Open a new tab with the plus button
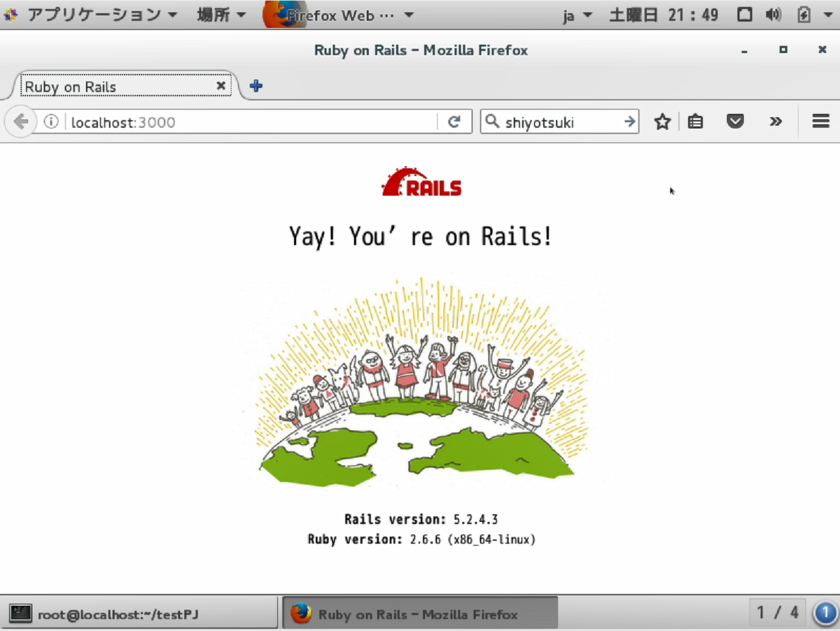The height and width of the screenshot is (631, 840). pos(256,86)
